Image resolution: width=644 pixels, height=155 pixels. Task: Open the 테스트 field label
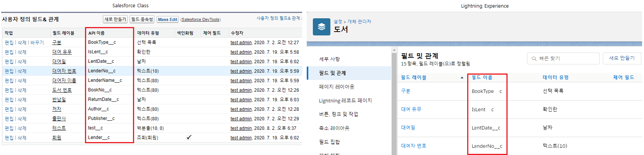click(59, 128)
